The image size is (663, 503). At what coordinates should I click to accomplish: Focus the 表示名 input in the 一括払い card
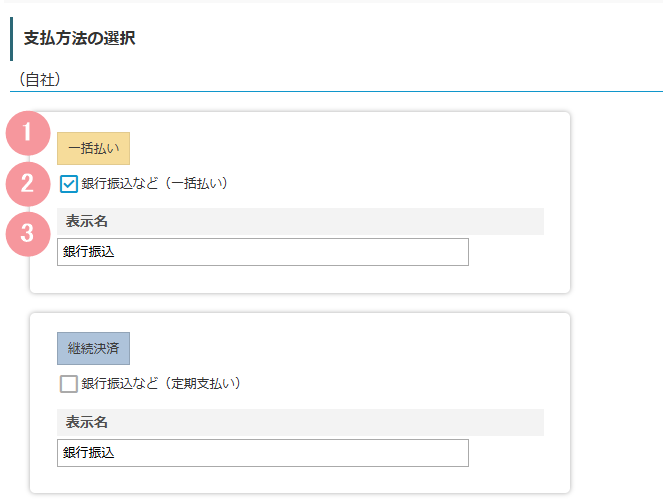pos(262,252)
